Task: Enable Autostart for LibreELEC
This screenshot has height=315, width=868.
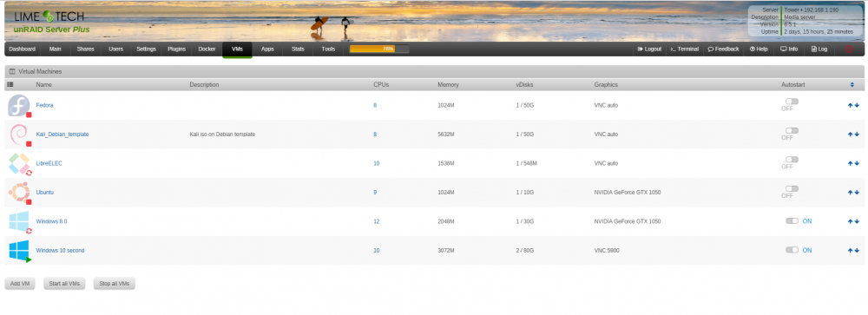Action: coord(792,160)
